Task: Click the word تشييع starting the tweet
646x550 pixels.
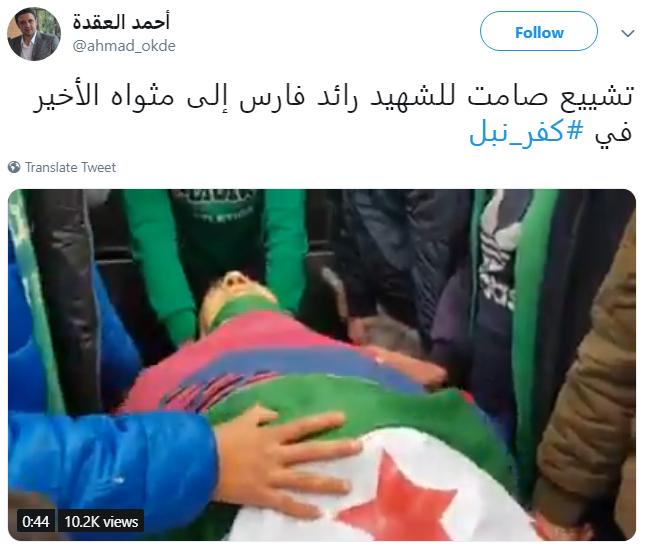Action: point(597,98)
